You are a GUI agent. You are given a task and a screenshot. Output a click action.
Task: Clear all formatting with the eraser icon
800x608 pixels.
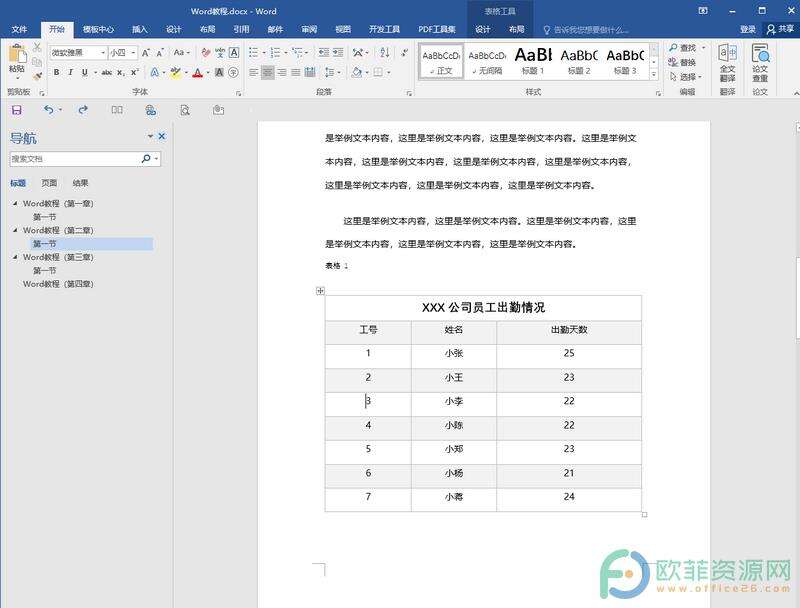point(206,53)
